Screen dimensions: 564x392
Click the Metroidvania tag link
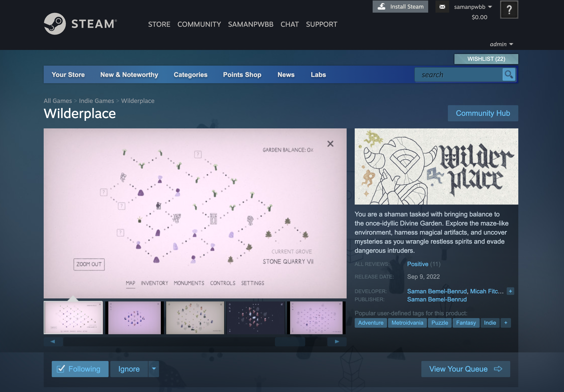(x=407, y=323)
